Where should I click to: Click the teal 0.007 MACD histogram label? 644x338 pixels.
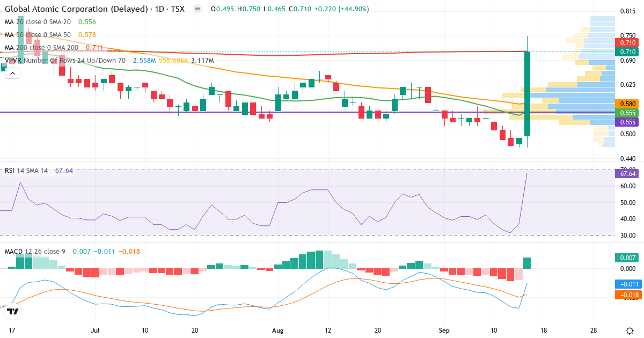[x=626, y=258]
